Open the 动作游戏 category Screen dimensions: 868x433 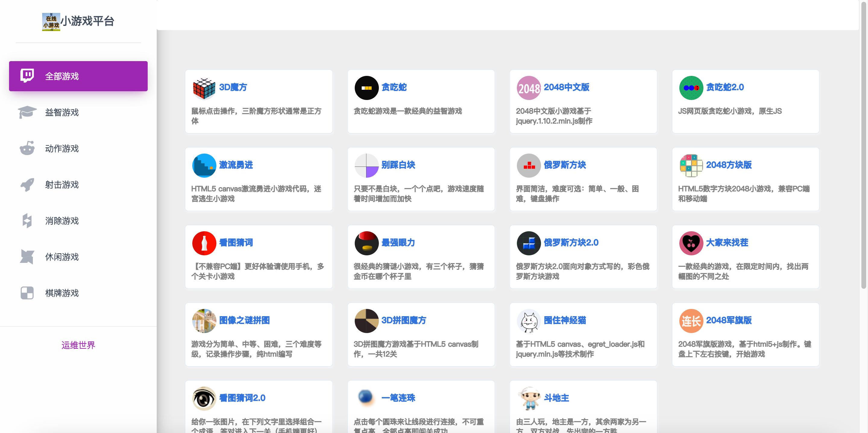(x=62, y=148)
